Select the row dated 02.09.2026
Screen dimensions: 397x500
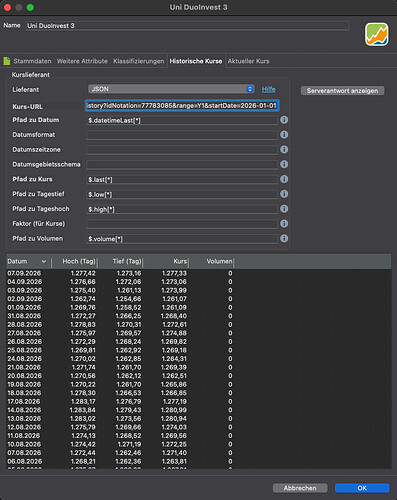(199, 299)
